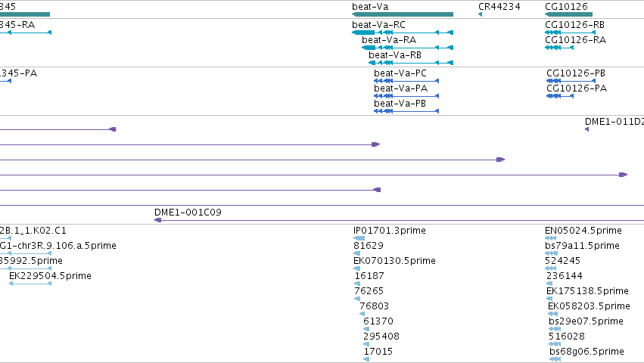Viewport: 644px width, 363px height.
Task: Select the beat-Va-RA transcript label
Action: coord(389,40)
